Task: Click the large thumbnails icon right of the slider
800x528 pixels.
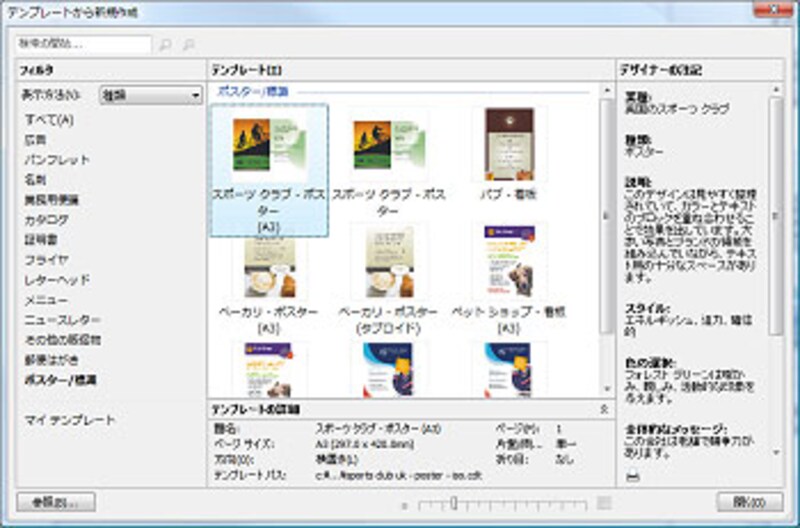Action: [604, 502]
